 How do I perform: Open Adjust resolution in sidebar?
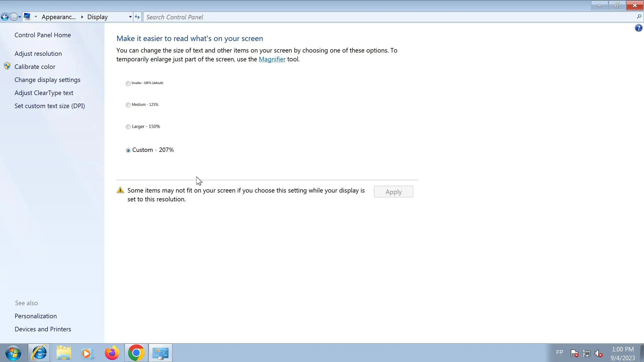point(38,54)
